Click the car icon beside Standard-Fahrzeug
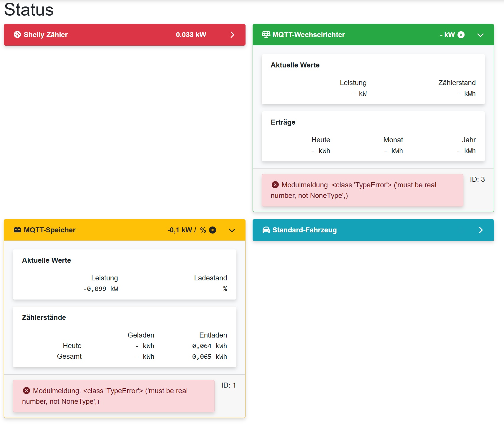This screenshot has width=504, height=435. 266,230
